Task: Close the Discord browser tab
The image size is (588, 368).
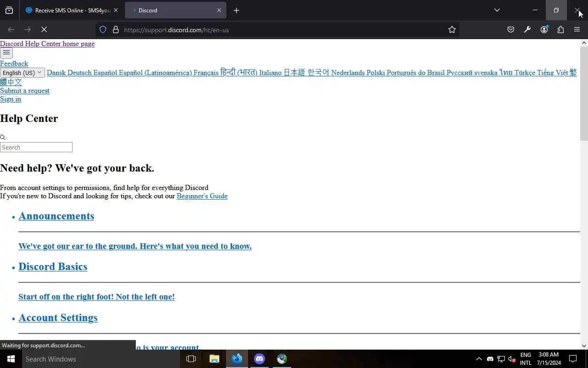Action: pyautogui.click(x=219, y=10)
